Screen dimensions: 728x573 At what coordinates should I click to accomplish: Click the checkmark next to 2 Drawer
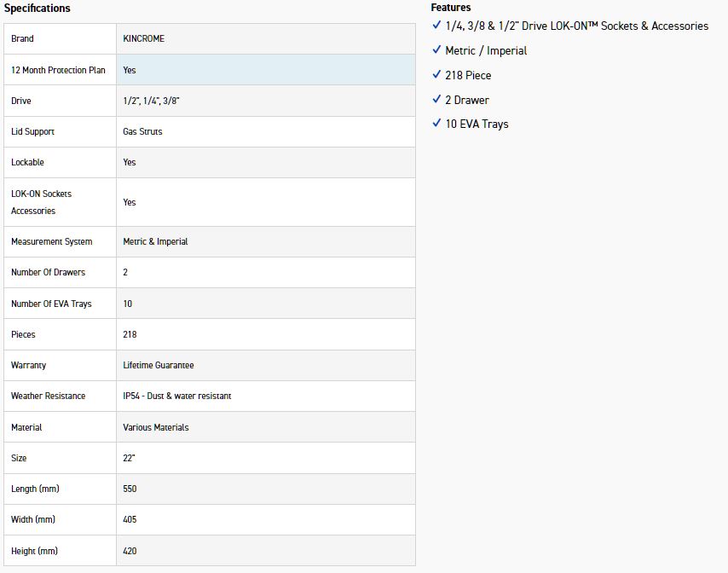point(436,100)
